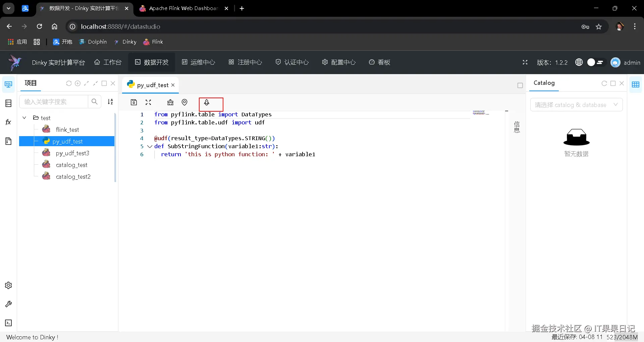Open the table grid icon on right sidebar
This screenshot has height=342, width=644.
pyautogui.click(x=635, y=84)
